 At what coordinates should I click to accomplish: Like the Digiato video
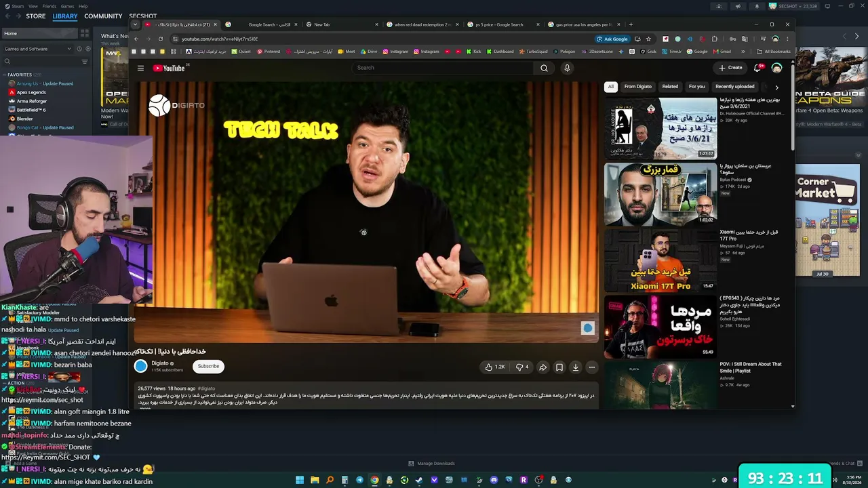pos(494,367)
